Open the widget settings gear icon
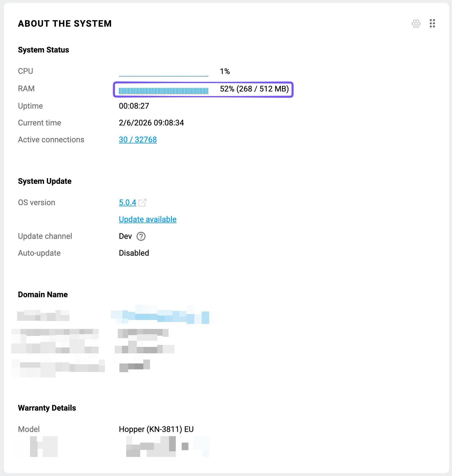Image resolution: width=452 pixels, height=476 pixels. pos(416,24)
